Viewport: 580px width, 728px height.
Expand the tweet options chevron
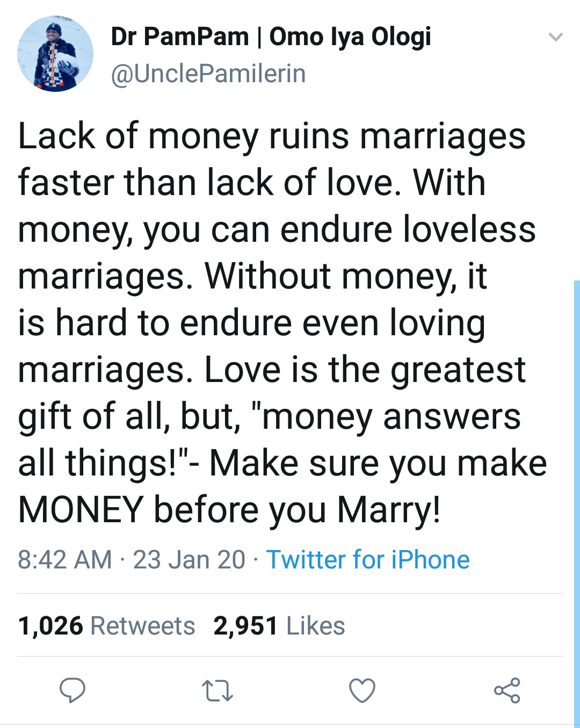coord(555,37)
